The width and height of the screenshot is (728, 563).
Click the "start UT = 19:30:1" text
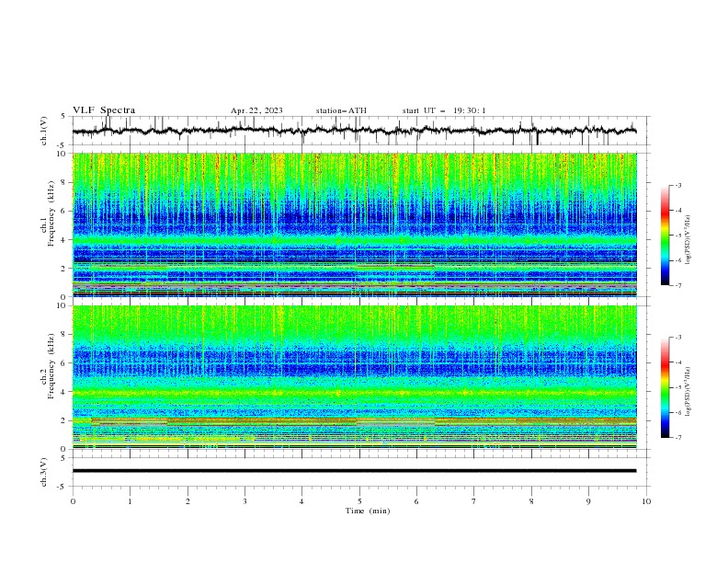444,110
